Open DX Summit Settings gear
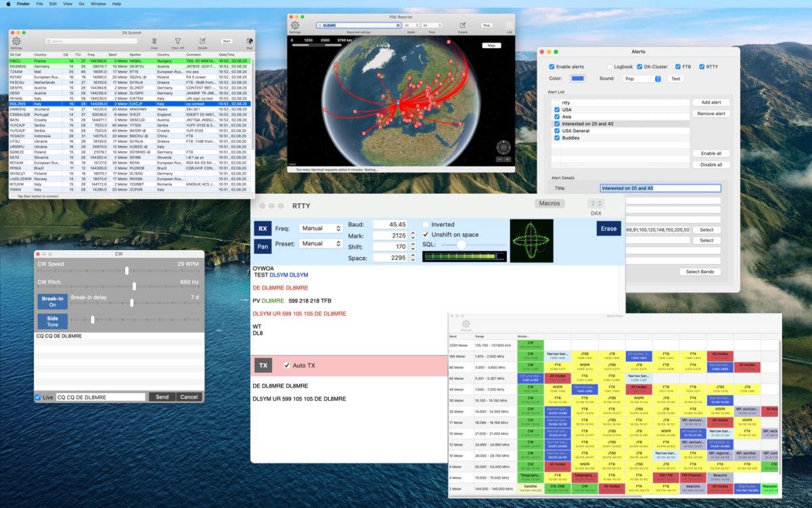Viewport: 812px width, 508px height. [16, 39]
